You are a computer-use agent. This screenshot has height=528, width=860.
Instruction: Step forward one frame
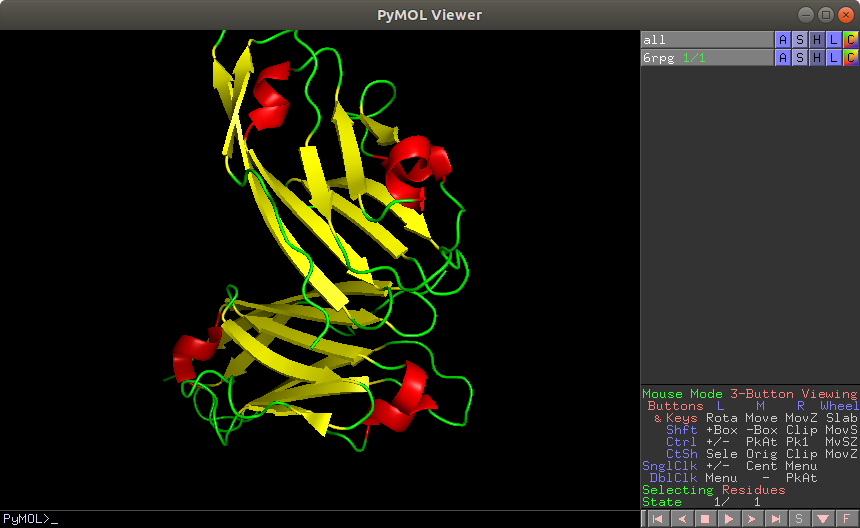point(752,519)
